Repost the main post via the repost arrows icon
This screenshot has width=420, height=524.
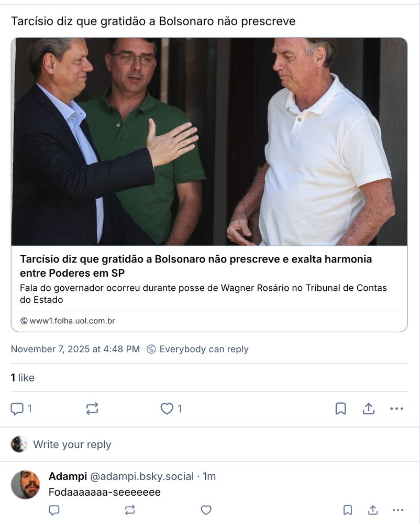click(x=92, y=409)
